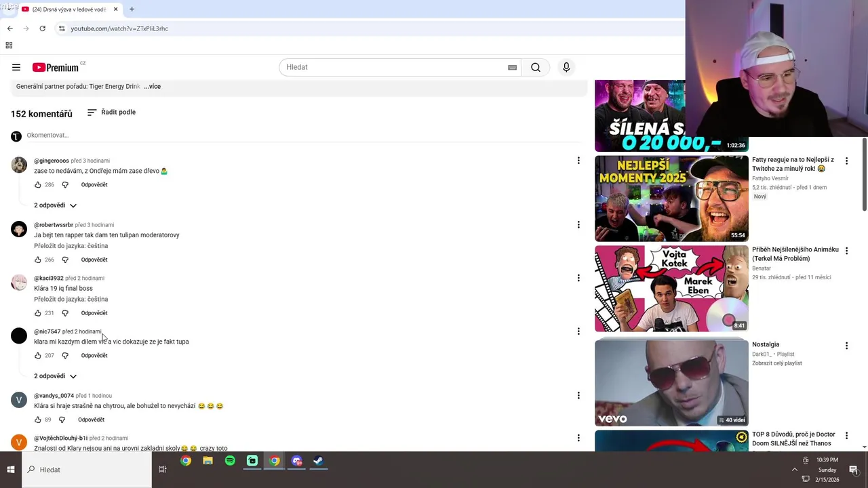Like the comment by @vandys_0074
868x488 pixels.
(x=38, y=420)
